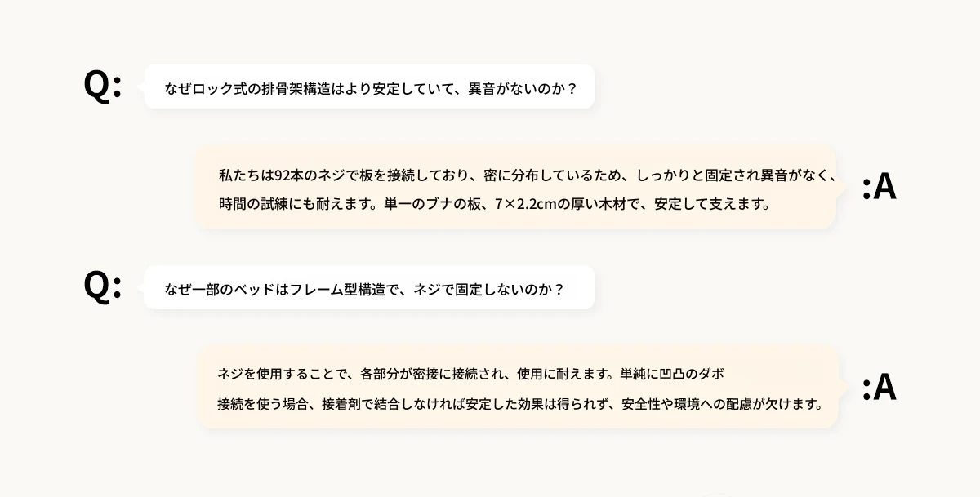This screenshot has width=980, height=497.
Task: Click the second "Q:" label
Action: pos(103,287)
